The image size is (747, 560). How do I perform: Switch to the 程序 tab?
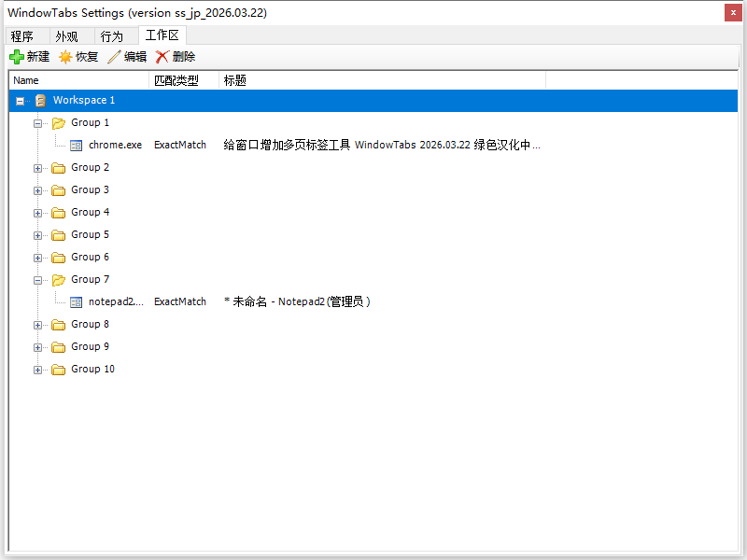pyautogui.click(x=23, y=35)
